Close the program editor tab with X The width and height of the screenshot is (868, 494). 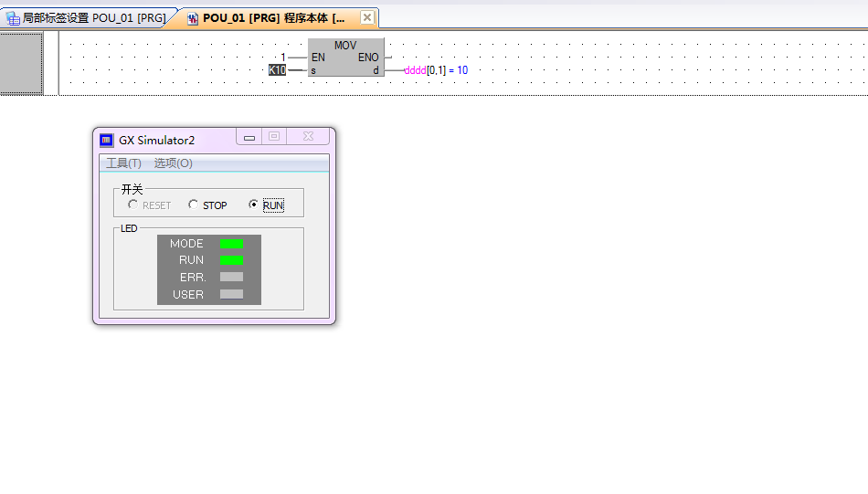tap(366, 18)
